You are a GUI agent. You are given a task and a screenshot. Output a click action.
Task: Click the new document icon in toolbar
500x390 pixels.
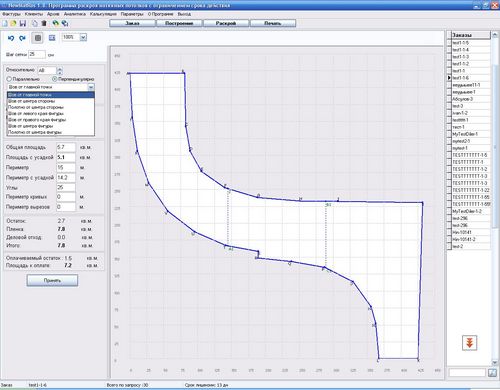5,23
